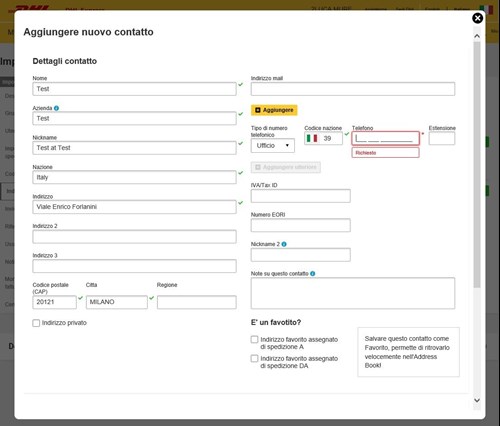Click the Indirizzo mail input field

353,89
